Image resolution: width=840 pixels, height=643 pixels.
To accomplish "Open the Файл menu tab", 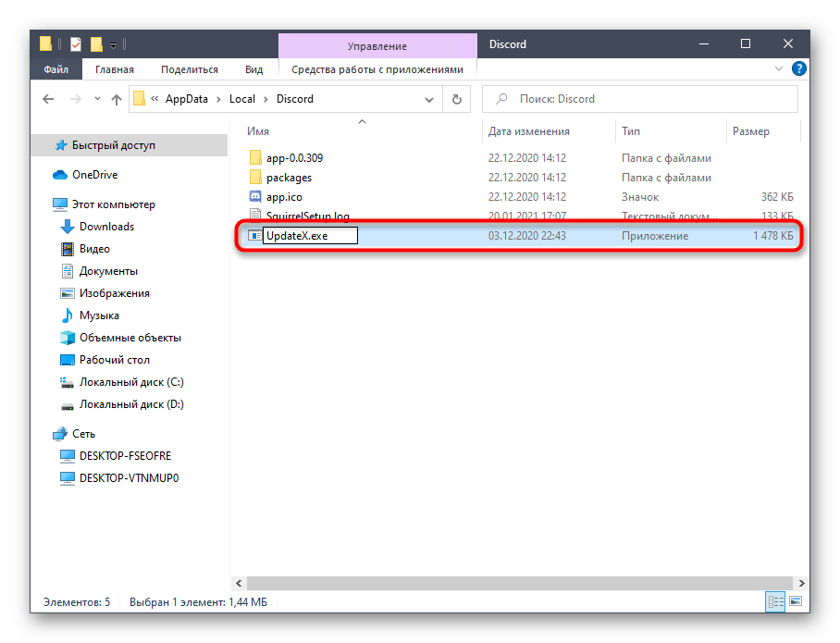I will click(x=56, y=69).
